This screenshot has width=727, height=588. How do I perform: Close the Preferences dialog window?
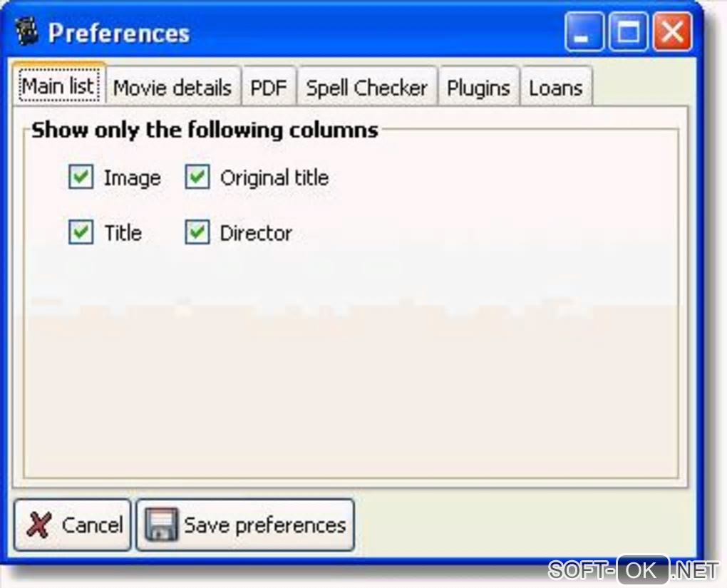click(672, 33)
